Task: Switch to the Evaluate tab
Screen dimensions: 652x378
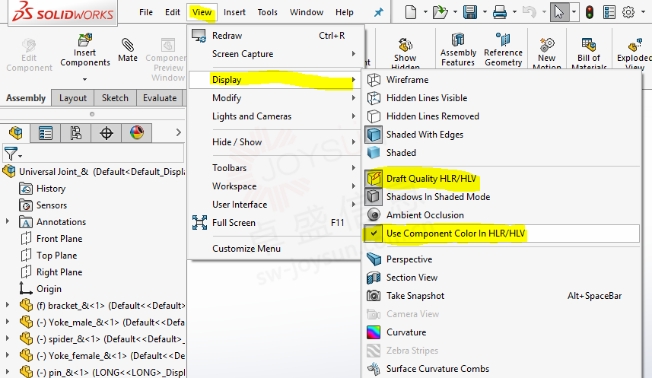Action: [x=160, y=98]
